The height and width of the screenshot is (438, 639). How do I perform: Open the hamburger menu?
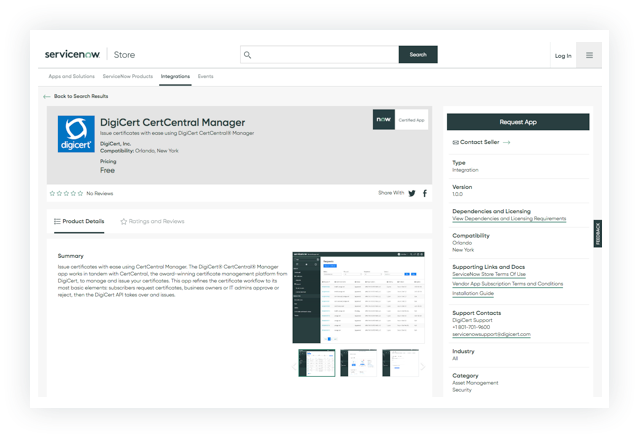tap(589, 55)
